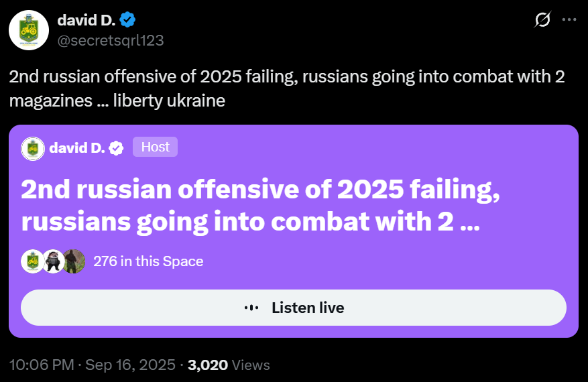Open the three-dot more options menu

pos(569,19)
